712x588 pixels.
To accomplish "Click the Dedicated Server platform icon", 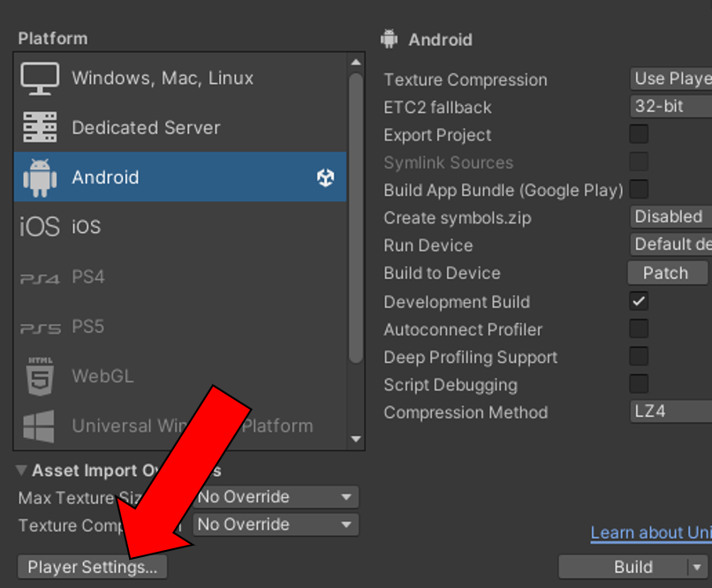I will (x=40, y=128).
